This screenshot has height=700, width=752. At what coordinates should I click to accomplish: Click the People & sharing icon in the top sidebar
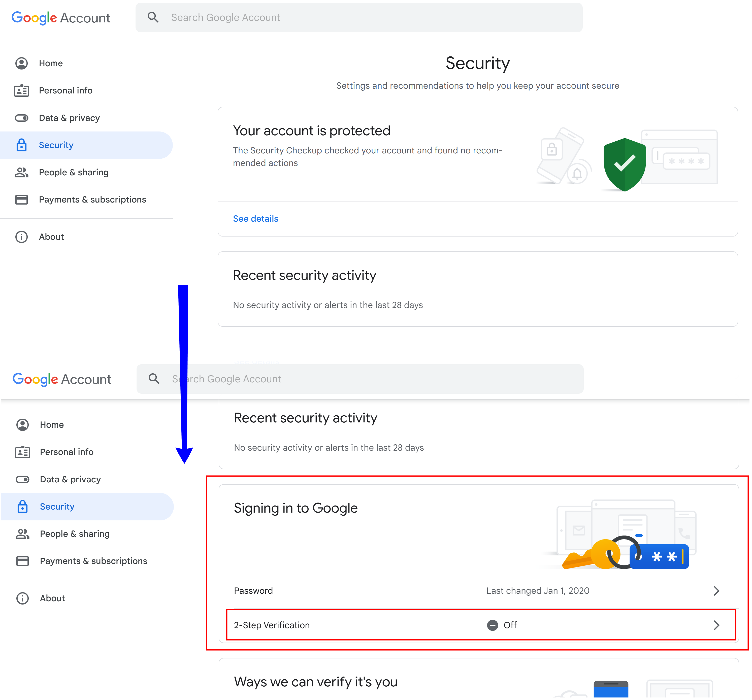(22, 172)
